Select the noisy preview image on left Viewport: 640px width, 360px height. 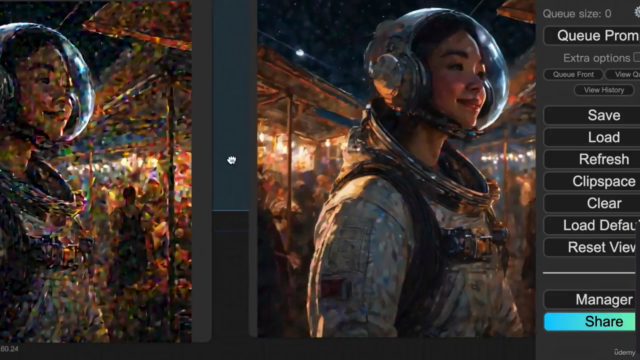(96, 171)
